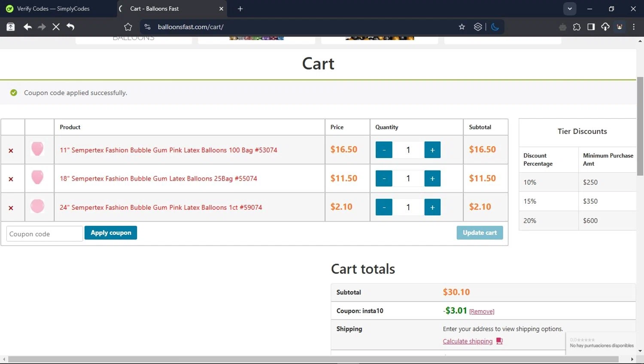
Task: Focus the quantity field for 18" balloons
Action: (x=408, y=178)
